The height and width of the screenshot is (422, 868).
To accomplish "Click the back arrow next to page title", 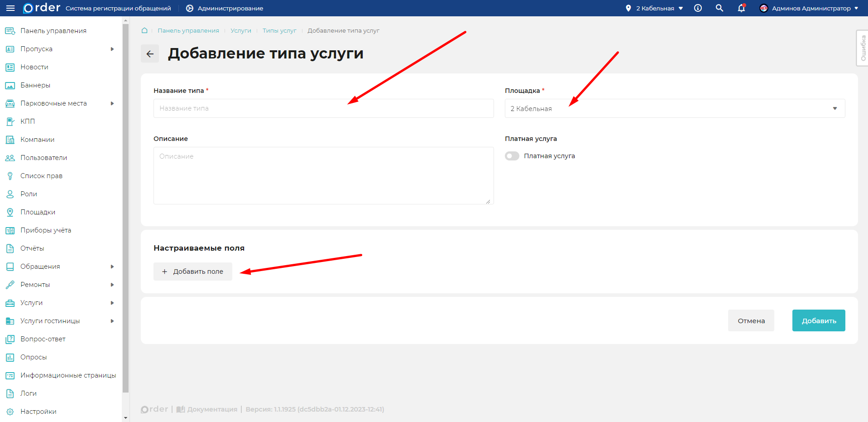I will [149, 53].
